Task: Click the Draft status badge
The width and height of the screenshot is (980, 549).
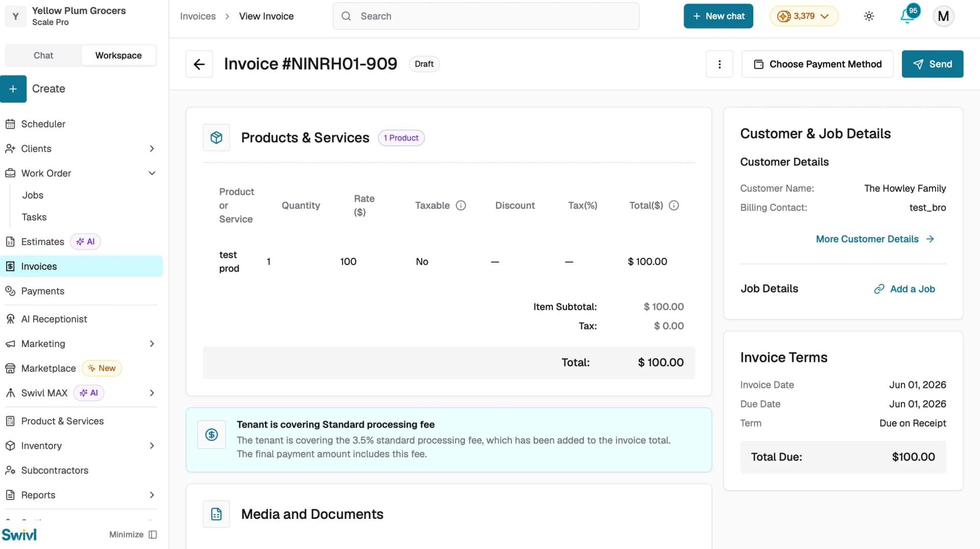Action: [424, 64]
